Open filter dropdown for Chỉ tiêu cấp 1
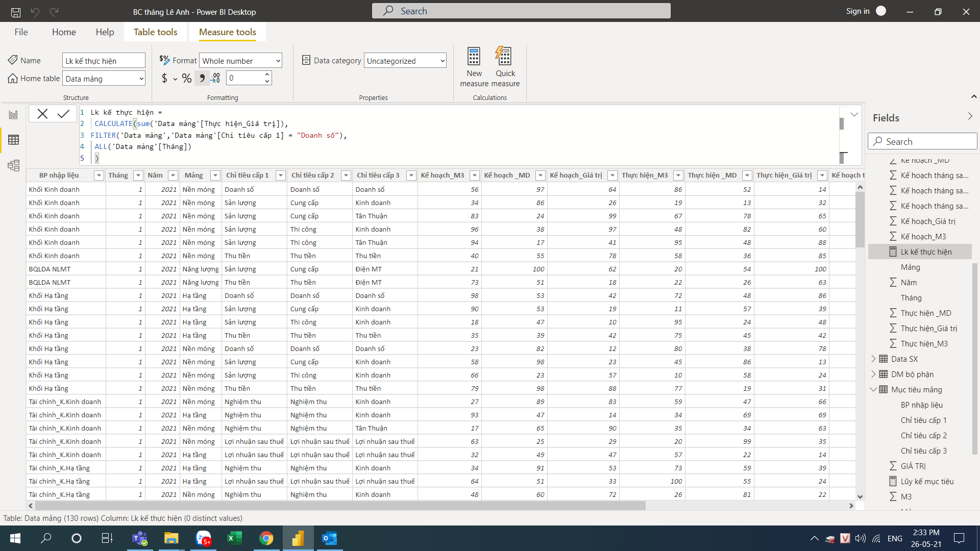This screenshot has width=980, height=551. pyautogui.click(x=280, y=176)
